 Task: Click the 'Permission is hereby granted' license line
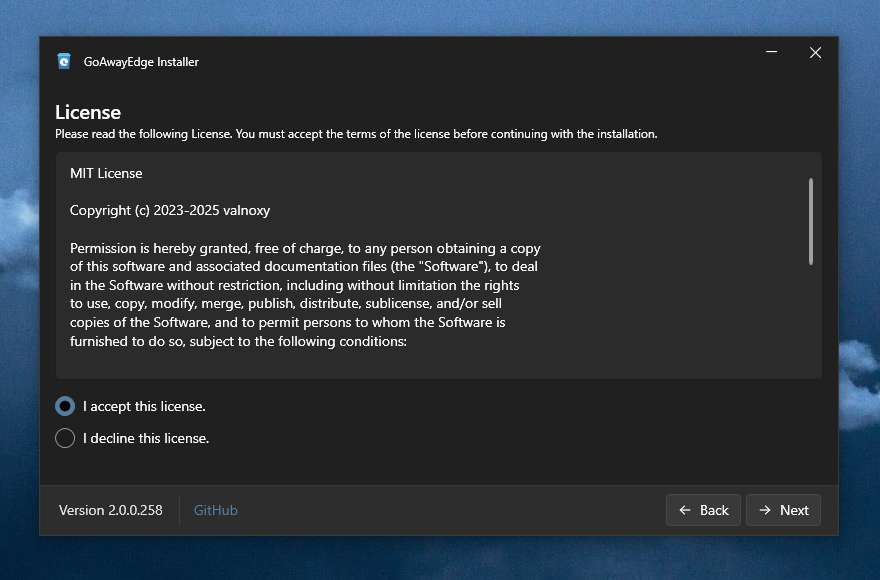coord(305,248)
